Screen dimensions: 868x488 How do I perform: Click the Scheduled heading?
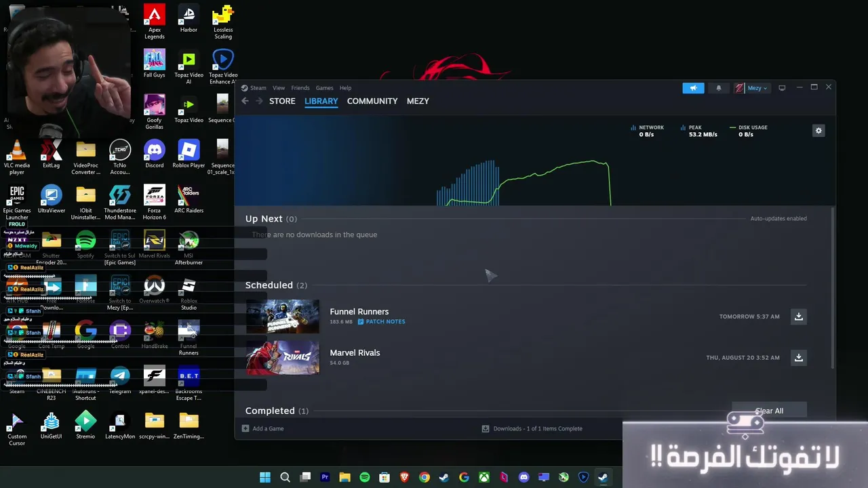click(269, 285)
